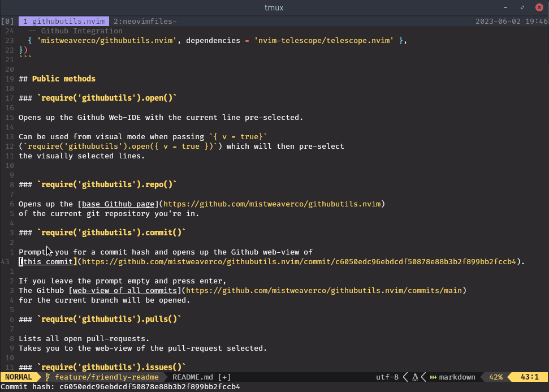
Task: Minimize the tmux terminal window
Action: (x=505, y=7)
